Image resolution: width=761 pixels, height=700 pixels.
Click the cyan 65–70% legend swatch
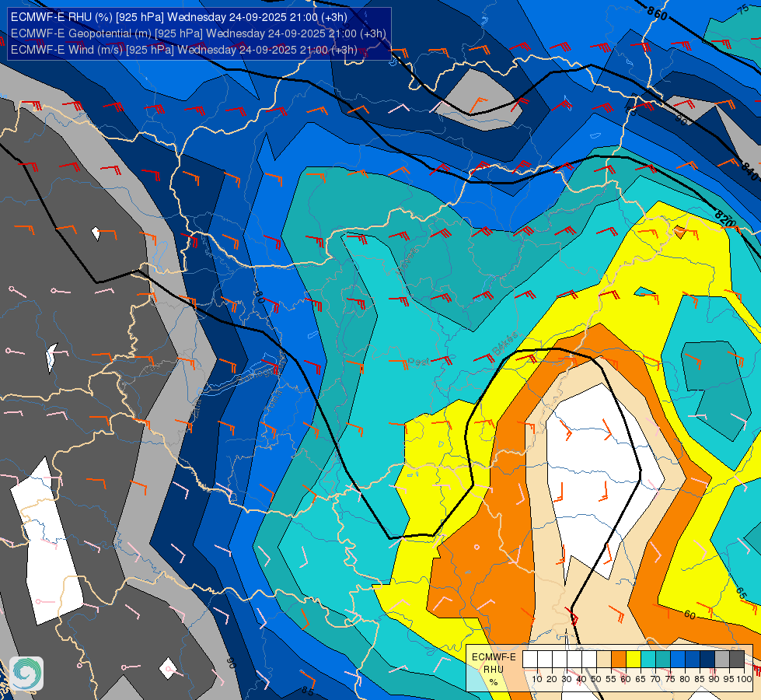tap(648, 660)
